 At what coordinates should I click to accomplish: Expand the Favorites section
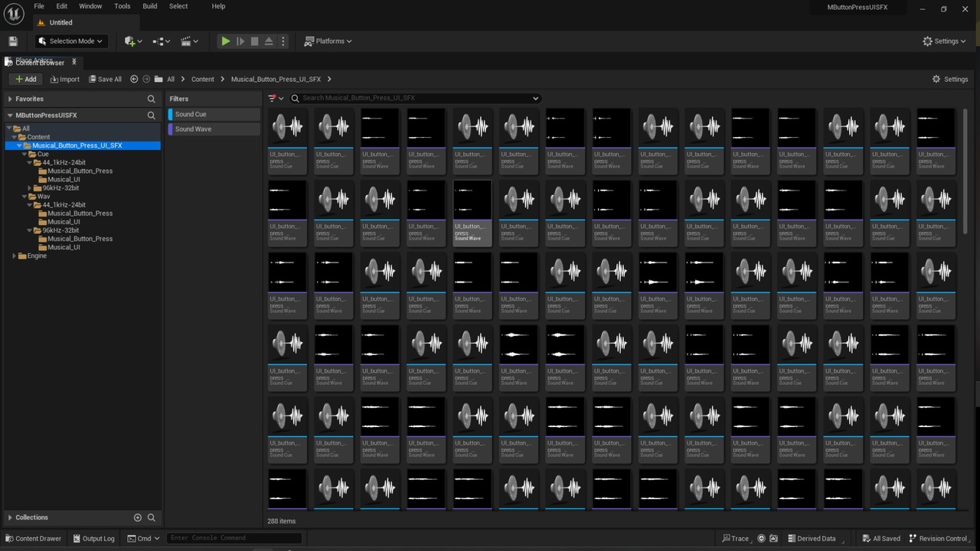[10, 99]
